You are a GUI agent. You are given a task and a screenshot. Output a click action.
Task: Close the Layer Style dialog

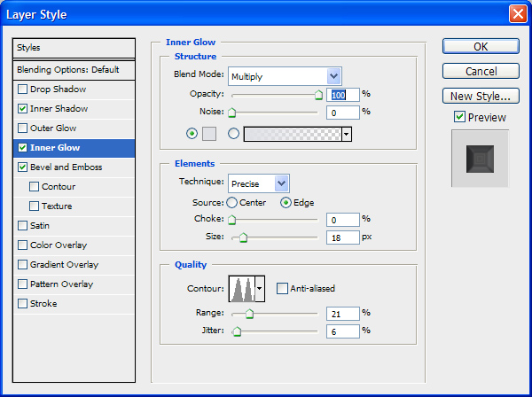[x=517, y=13]
